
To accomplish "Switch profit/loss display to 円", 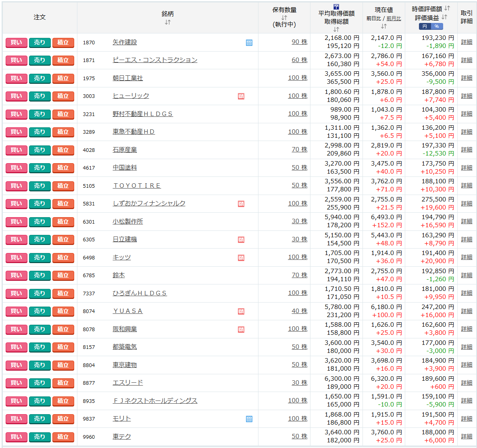I will point(425,26).
